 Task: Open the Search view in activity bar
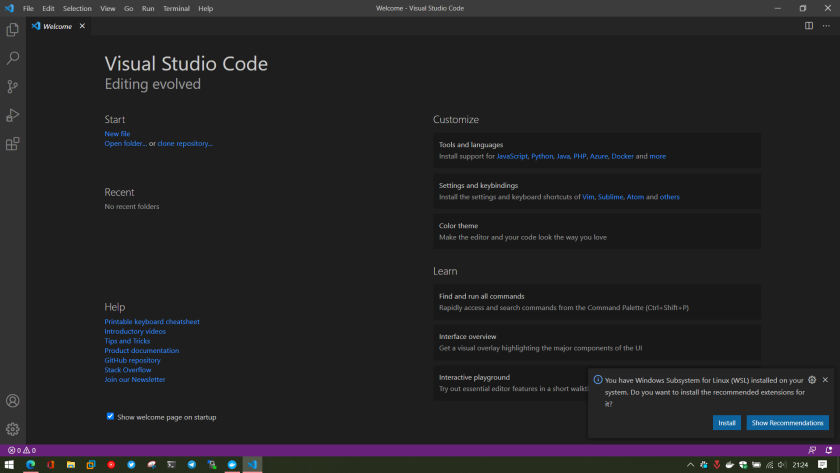(13, 59)
